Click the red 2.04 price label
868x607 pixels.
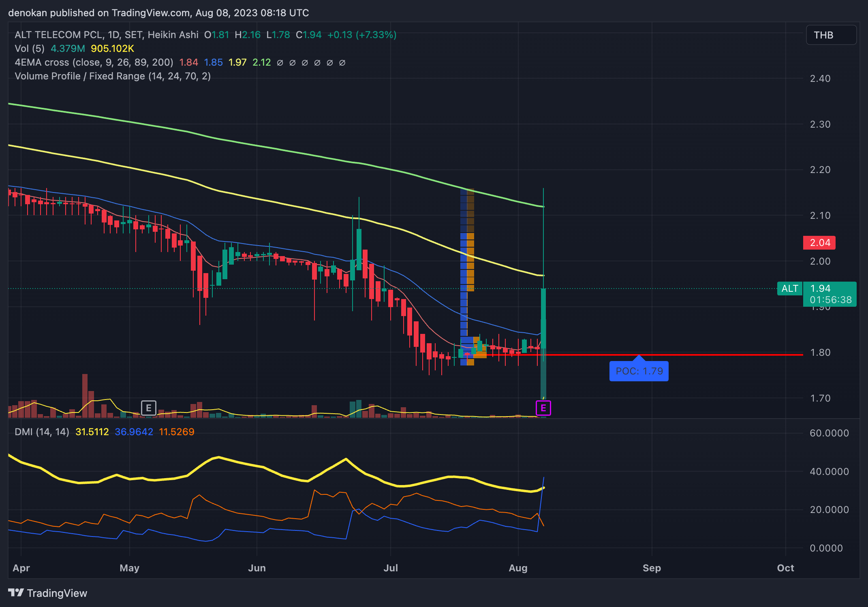point(819,243)
